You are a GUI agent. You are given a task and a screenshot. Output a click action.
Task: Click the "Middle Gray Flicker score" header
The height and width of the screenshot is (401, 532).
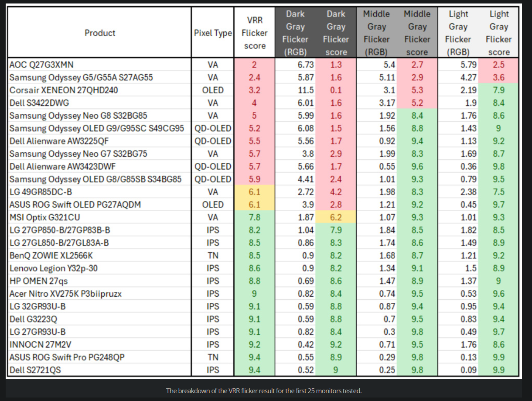[x=417, y=33]
